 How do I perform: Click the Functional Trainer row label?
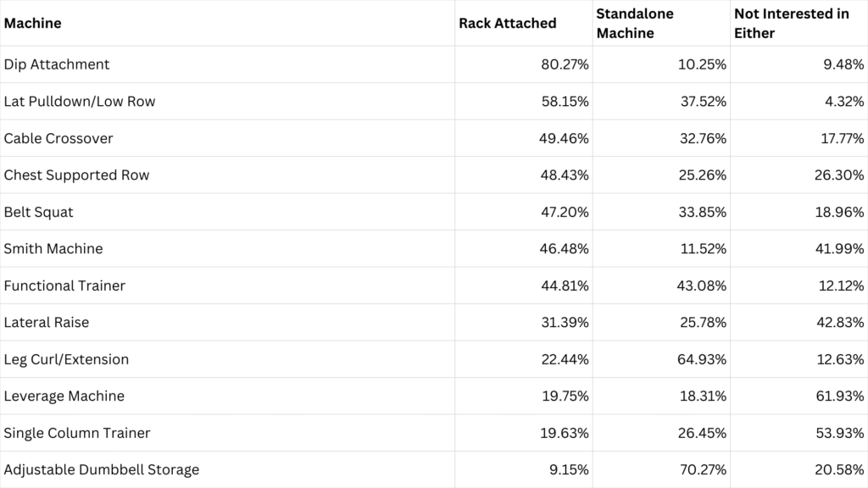point(64,286)
